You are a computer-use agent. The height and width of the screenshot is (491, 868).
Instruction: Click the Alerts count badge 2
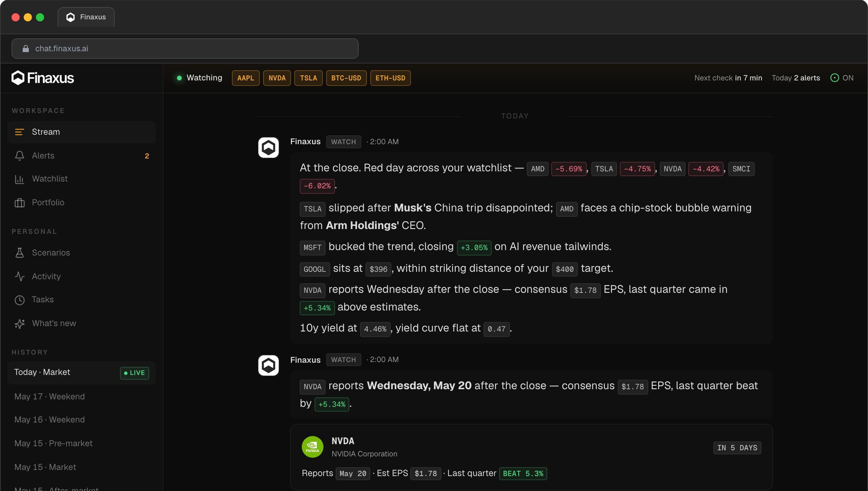click(x=147, y=156)
